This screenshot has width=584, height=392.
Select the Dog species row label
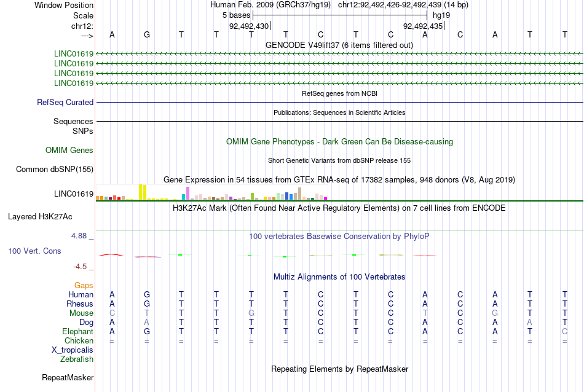86,323
